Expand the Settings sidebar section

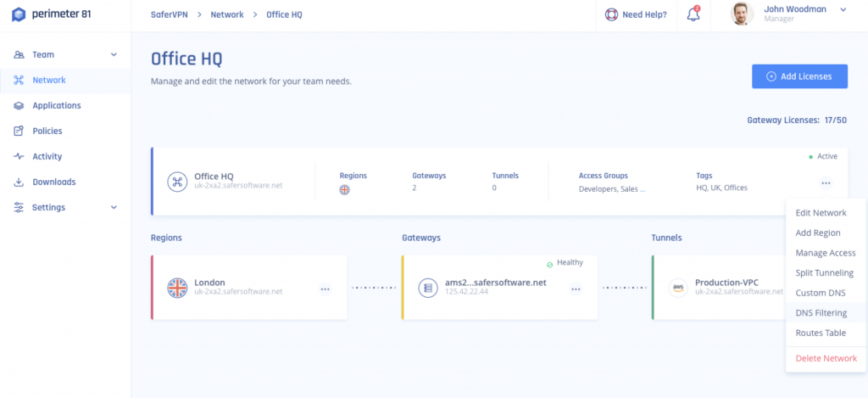tap(114, 208)
